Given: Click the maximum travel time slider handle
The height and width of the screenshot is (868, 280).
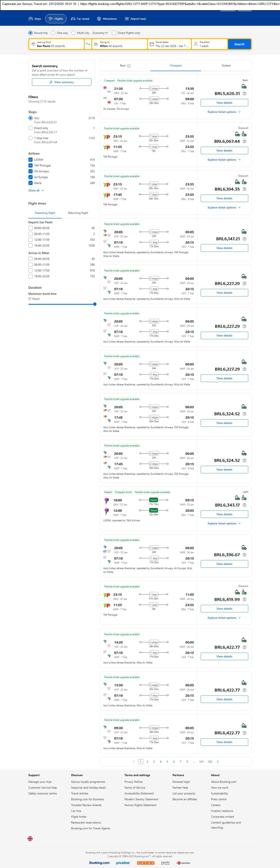Looking at the screenshot, I should (x=95, y=304).
